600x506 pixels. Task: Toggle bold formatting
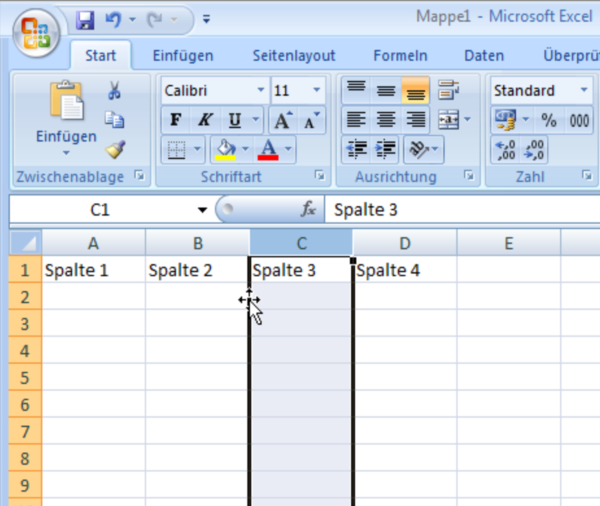(x=176, y=121)
